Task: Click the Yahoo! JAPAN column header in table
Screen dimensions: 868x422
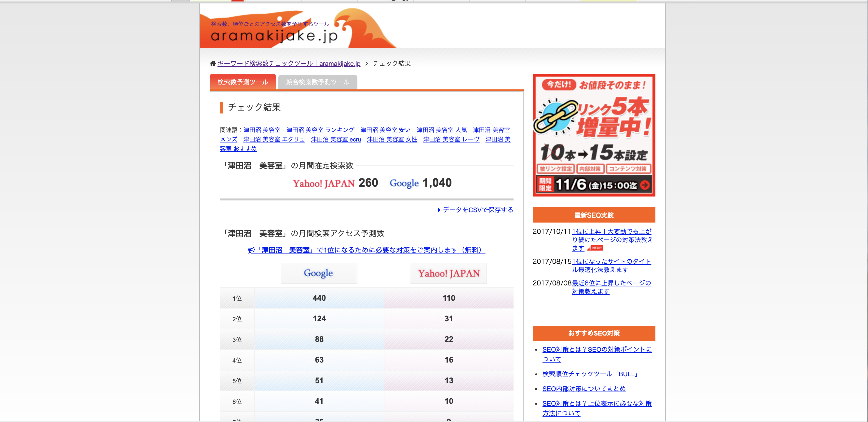Action: click(x=448, y=273)
